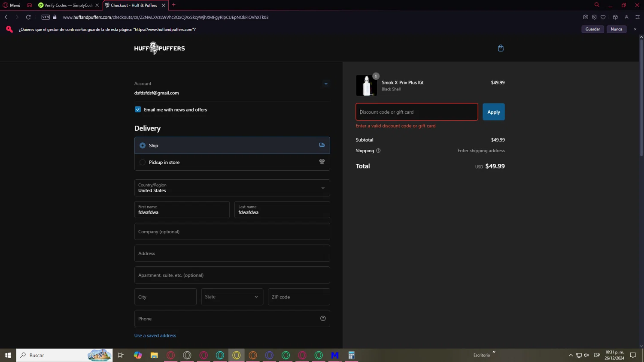Reload the page with the refresh icon

pyautogui.click(x=28, y=17)
